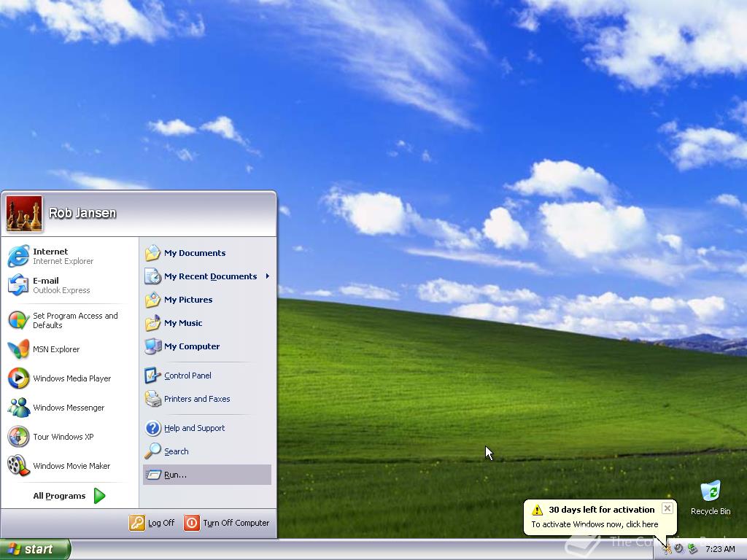This screenshot has width=747, height=560.
Task: Open Windows Messenger icon
Action: pos(18,408)
